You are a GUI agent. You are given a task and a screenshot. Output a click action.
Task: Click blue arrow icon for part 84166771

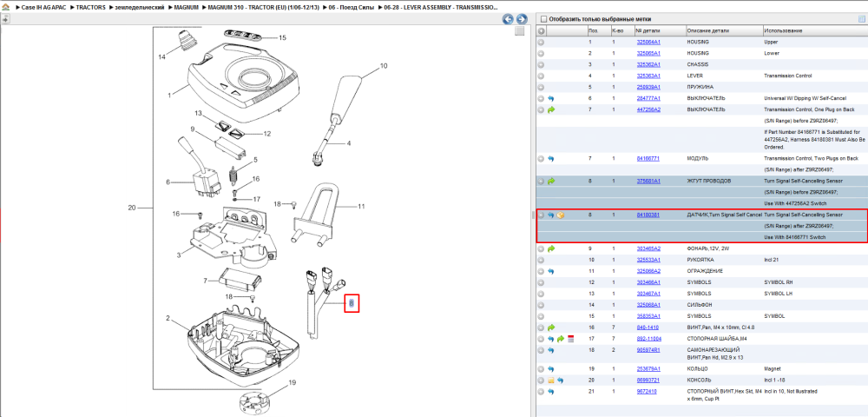click(x=551, y=158)
